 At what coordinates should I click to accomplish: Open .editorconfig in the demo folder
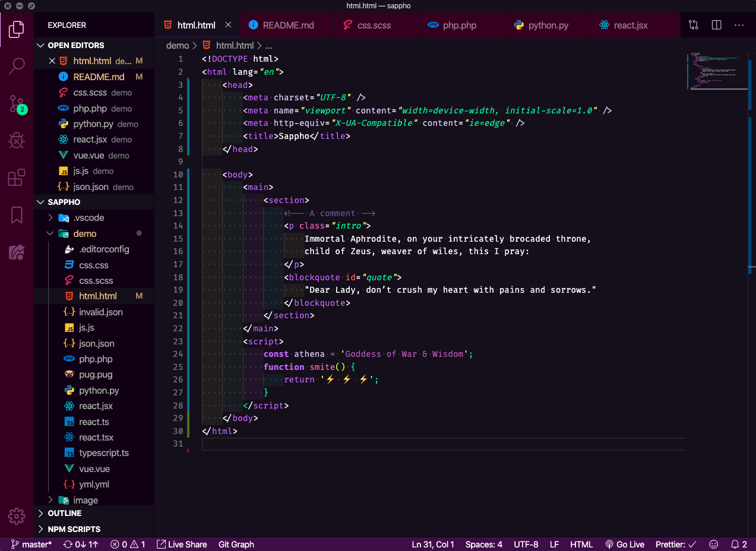[x=94, y=249]
